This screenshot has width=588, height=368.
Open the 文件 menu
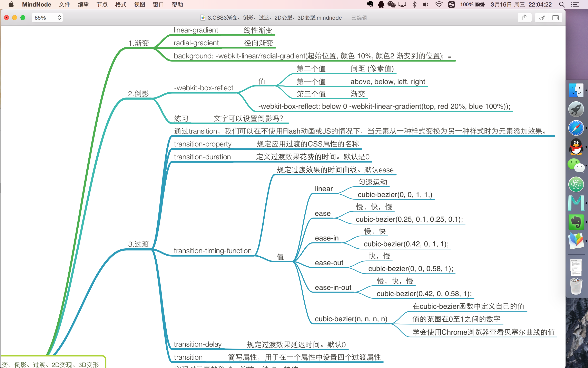click(64, 4)
